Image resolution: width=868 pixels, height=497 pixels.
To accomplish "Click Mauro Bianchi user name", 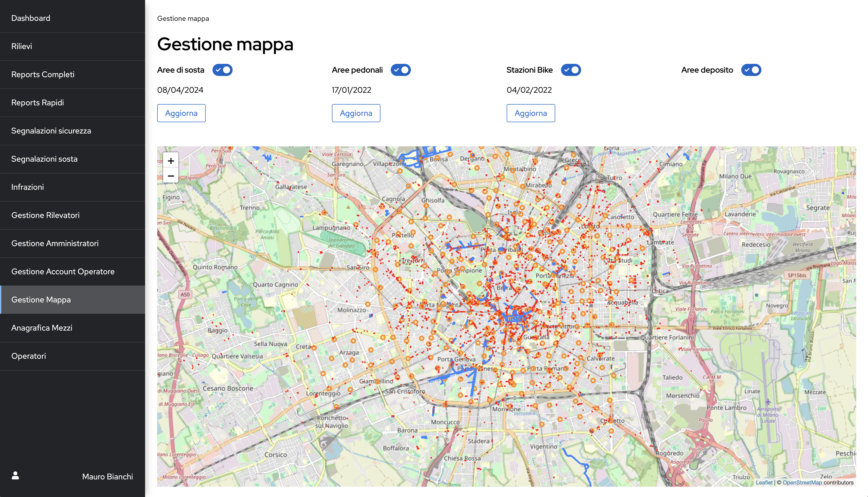I will tap(108, 477).
